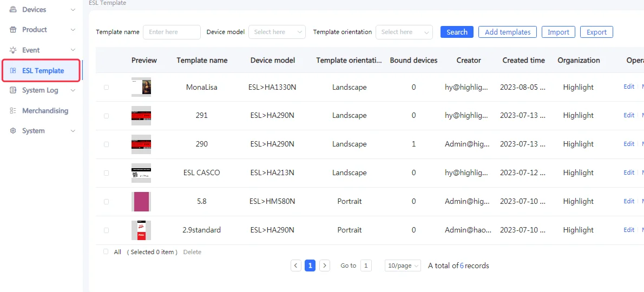This screenshot has height=292, width=644.
Task: Open ESL Template menu item
Action: (42, 71)
